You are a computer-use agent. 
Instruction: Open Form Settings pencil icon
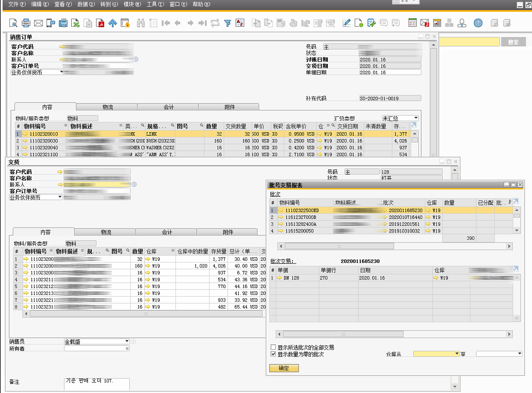pos(347,23)
